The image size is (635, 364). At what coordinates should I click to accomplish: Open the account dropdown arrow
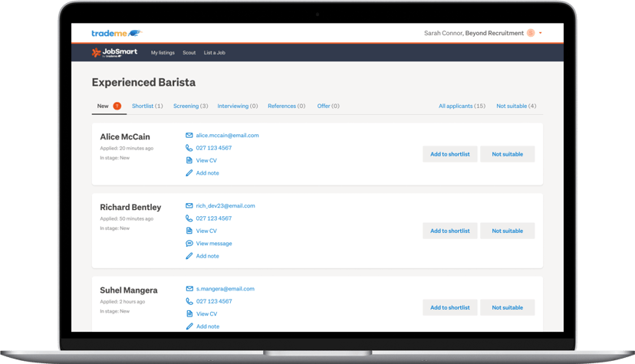pos(540,33)
